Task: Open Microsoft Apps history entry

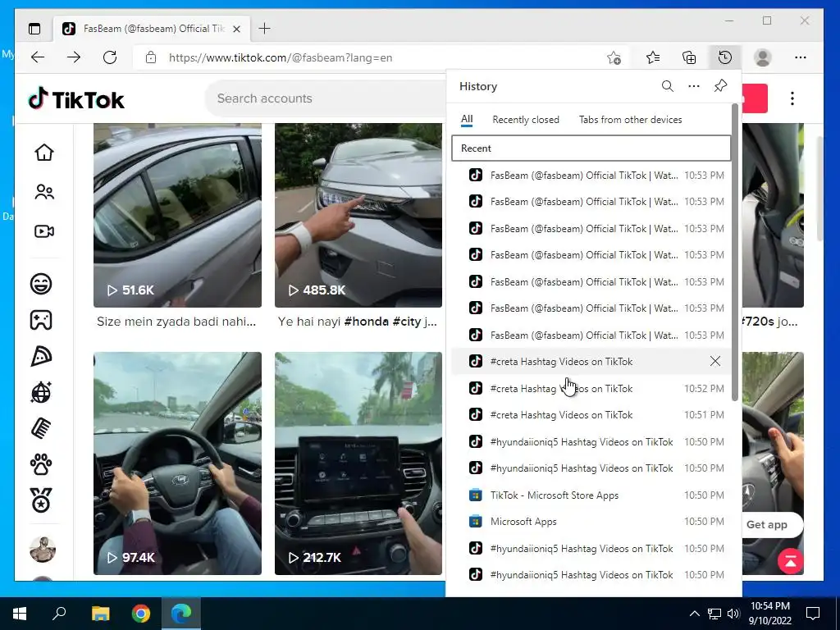Action: coord(591,521)
